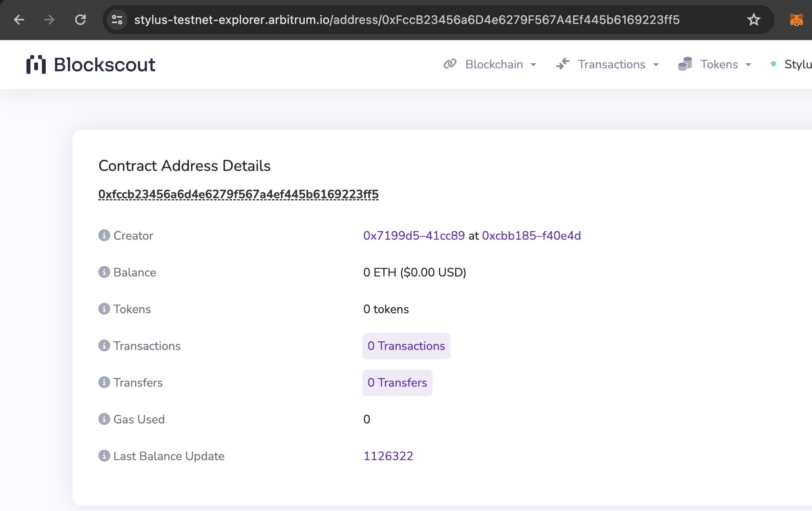Open creation transaction 0xcbb185–f40e4d
The height and width of the screenshot is (511, 812).
531,235
